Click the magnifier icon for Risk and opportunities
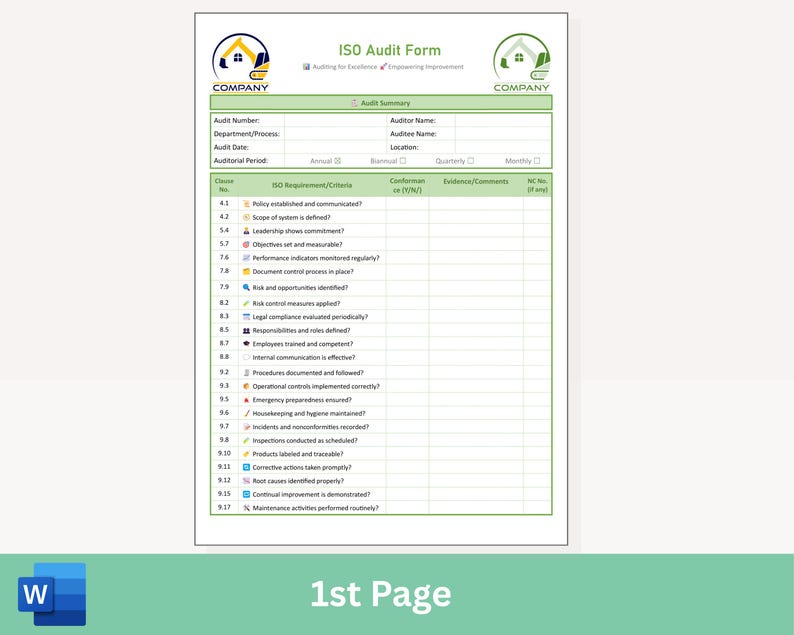Screen dimensions: 794x635 tap(246, 287)
